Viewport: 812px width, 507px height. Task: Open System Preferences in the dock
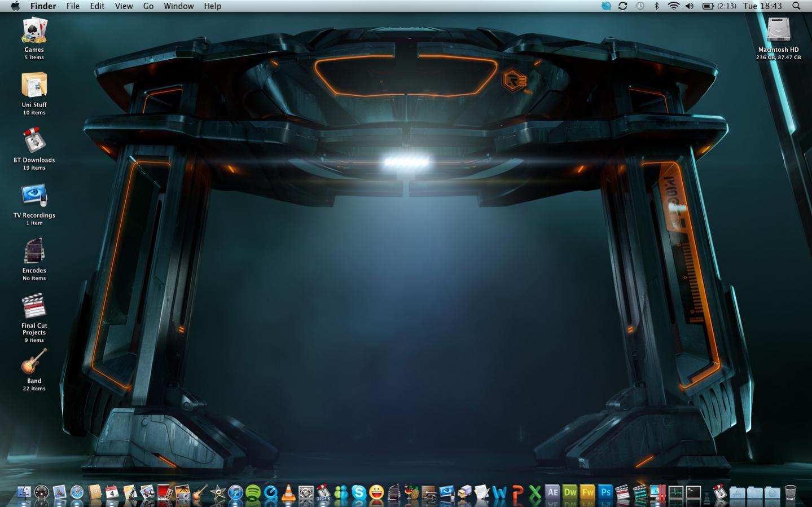pos(305,492)
